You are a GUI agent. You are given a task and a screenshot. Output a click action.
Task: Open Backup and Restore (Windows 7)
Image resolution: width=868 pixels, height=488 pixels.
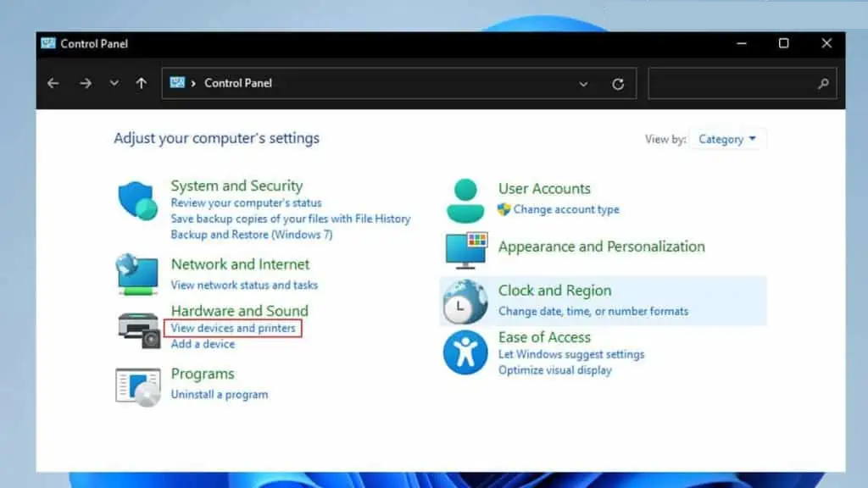coord(251,235)
